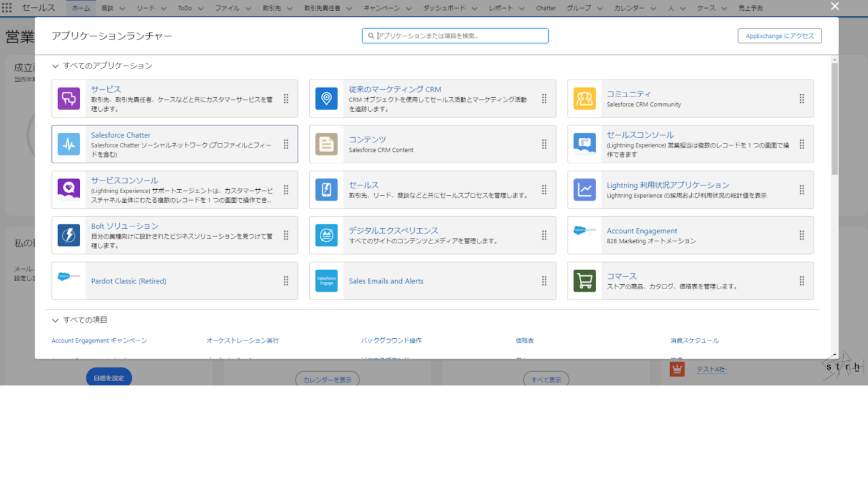Open the Chatter menu item

[x=545, y=8]
